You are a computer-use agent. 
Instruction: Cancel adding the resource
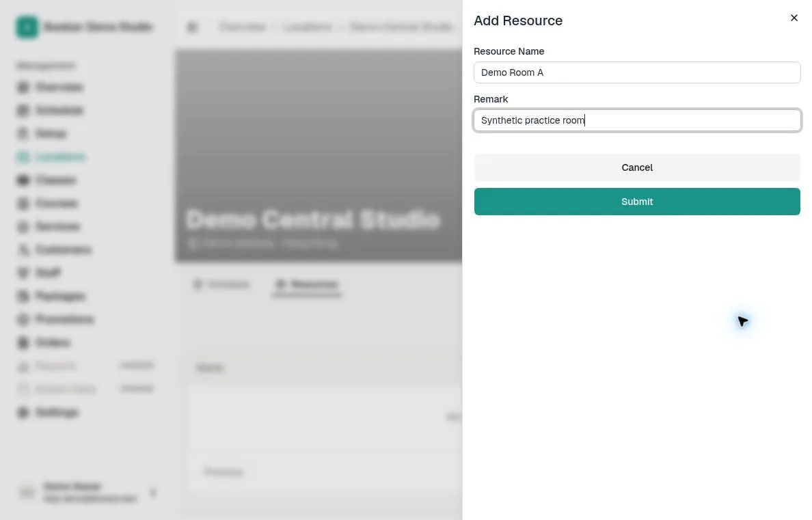637,167
